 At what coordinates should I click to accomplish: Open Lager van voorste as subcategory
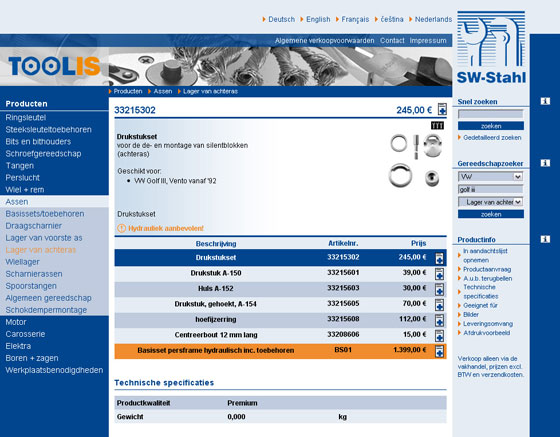[44, 238]
